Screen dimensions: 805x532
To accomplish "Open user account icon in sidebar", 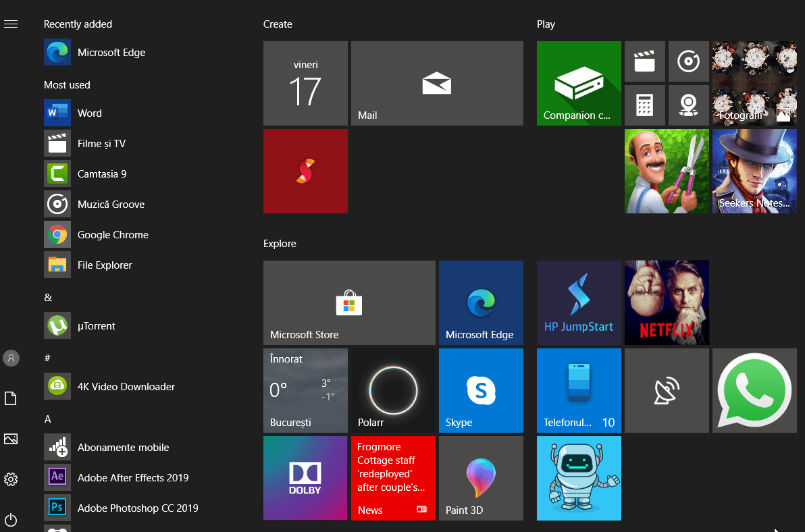I will point(11,358).
